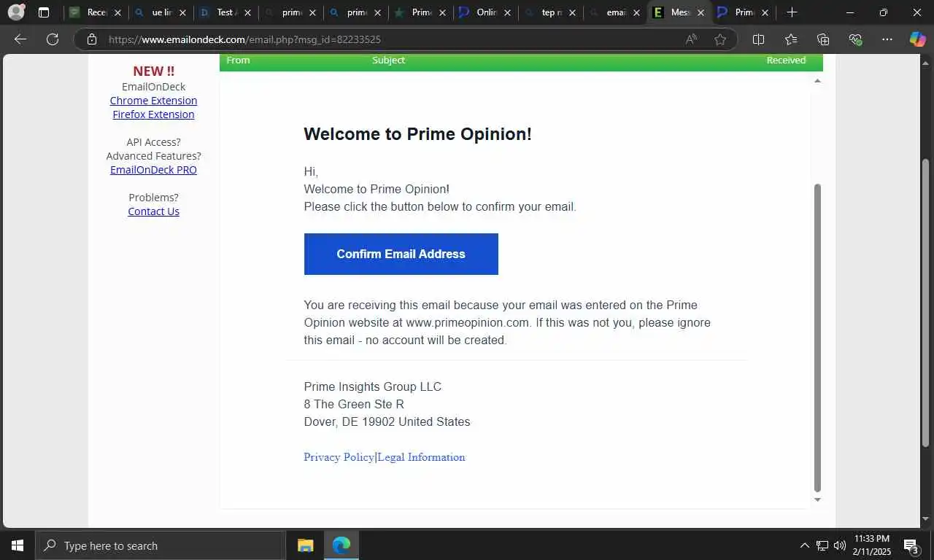This screenshot has width=934, height=560.
Task: Open the Privacy Policy link
Action: (x=339, y=457)
